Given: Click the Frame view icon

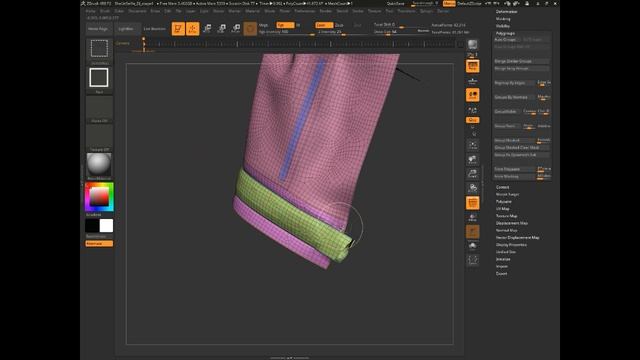Looking at the screenshot, I should [x=473, y=145].
